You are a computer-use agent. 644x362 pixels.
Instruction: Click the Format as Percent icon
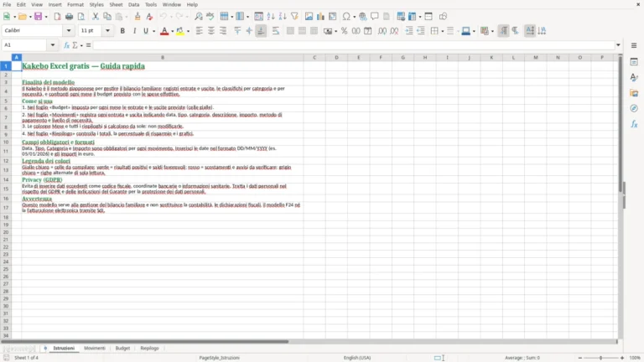coord(344,31)
